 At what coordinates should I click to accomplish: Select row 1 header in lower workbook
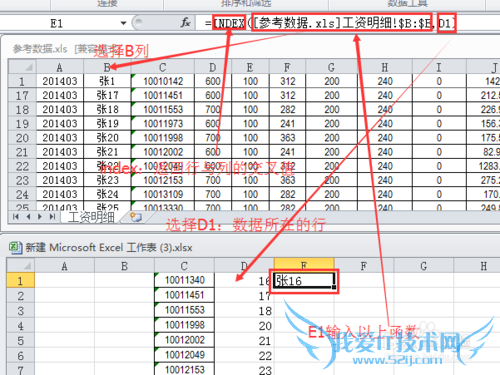point(20,281)
